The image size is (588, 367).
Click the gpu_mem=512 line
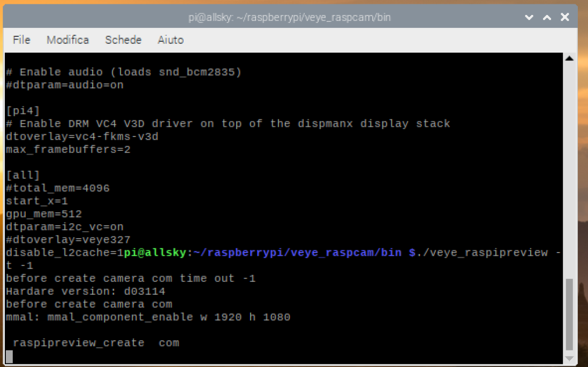[44, 214]
